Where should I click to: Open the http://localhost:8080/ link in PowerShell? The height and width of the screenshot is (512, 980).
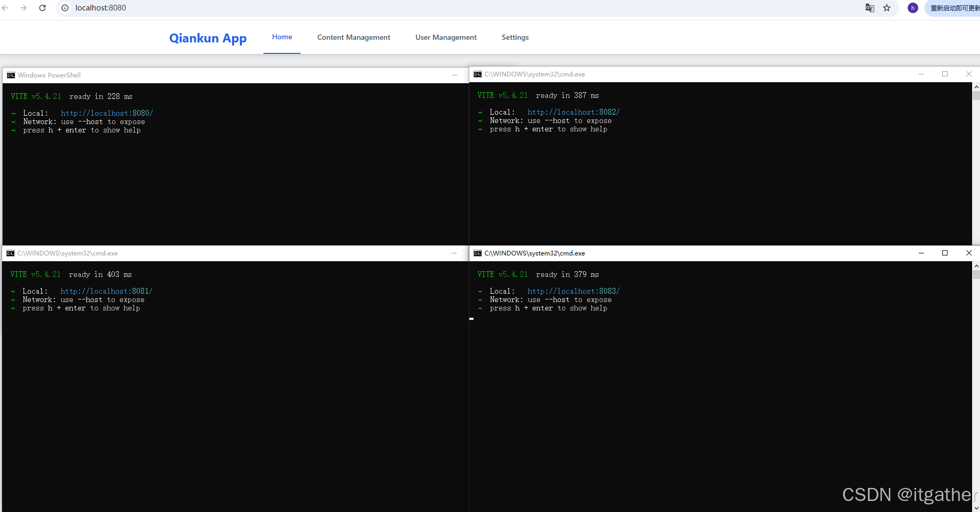(x=107, y=113)
